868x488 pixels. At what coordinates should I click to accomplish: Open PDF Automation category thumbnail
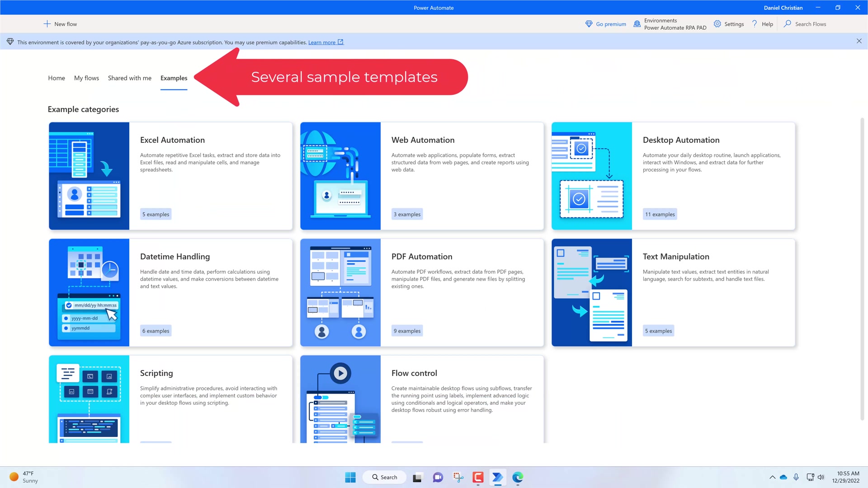click(340, 292)
